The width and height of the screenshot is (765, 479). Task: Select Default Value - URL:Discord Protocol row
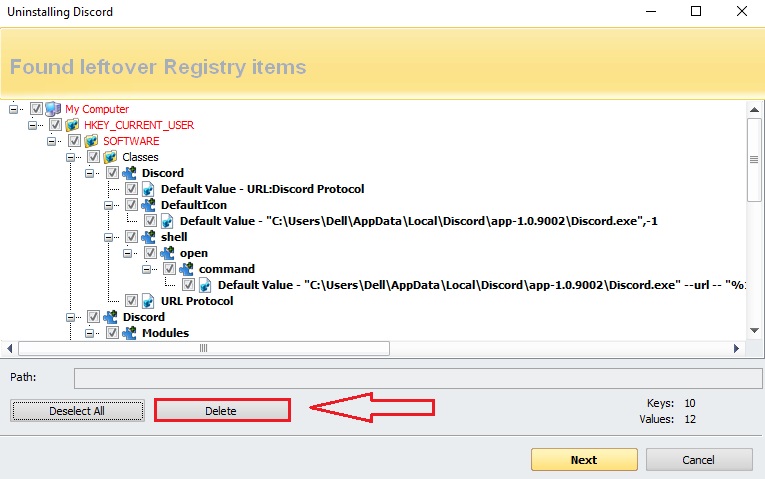[262, 189]
